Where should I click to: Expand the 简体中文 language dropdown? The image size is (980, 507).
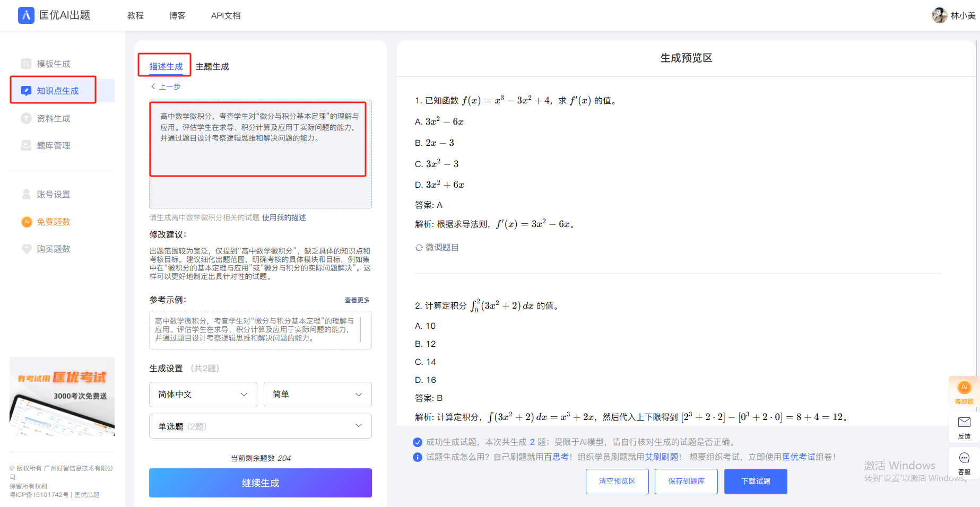203,395
